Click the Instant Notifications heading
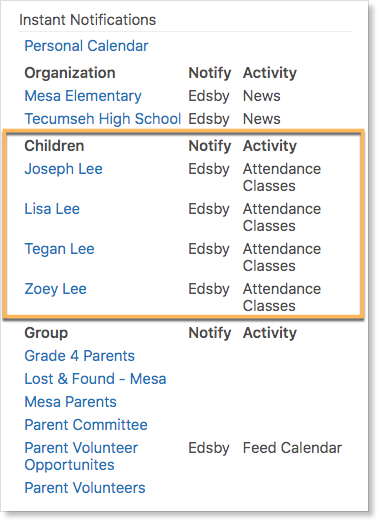 click(x=88, y=20)
